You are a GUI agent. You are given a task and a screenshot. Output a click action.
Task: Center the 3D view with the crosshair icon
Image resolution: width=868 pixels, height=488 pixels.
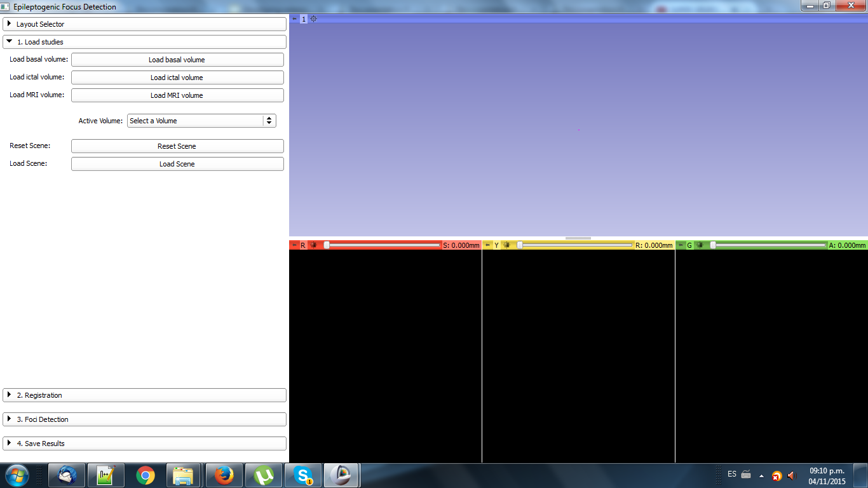coord(313,19)
